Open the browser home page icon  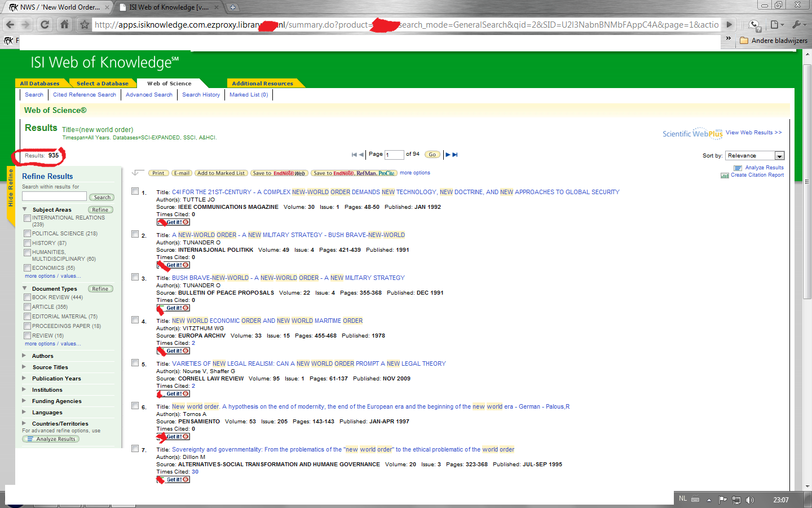tap(65, 25)
